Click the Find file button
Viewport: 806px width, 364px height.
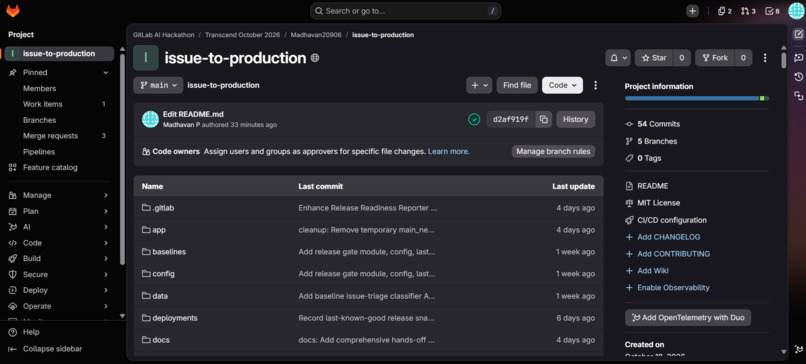pos(517,85)
